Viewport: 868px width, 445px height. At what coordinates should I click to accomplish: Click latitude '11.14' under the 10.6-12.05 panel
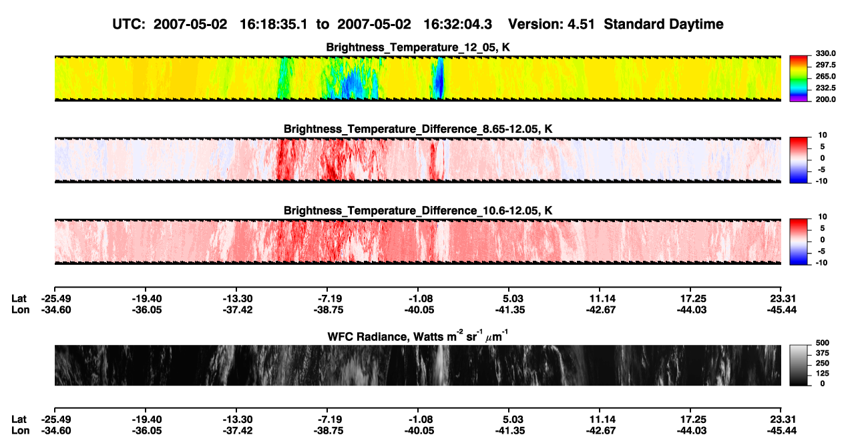tap(602, 298)
